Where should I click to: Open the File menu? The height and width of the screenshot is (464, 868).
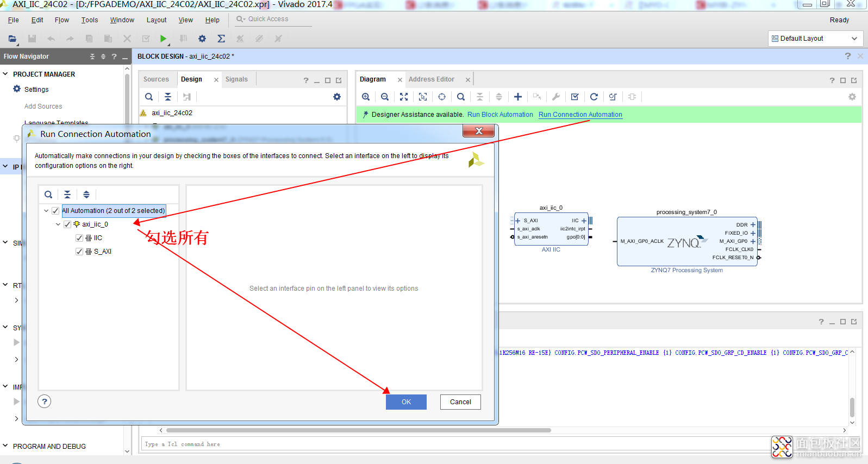pyautogui.click(x=14, y=20)
